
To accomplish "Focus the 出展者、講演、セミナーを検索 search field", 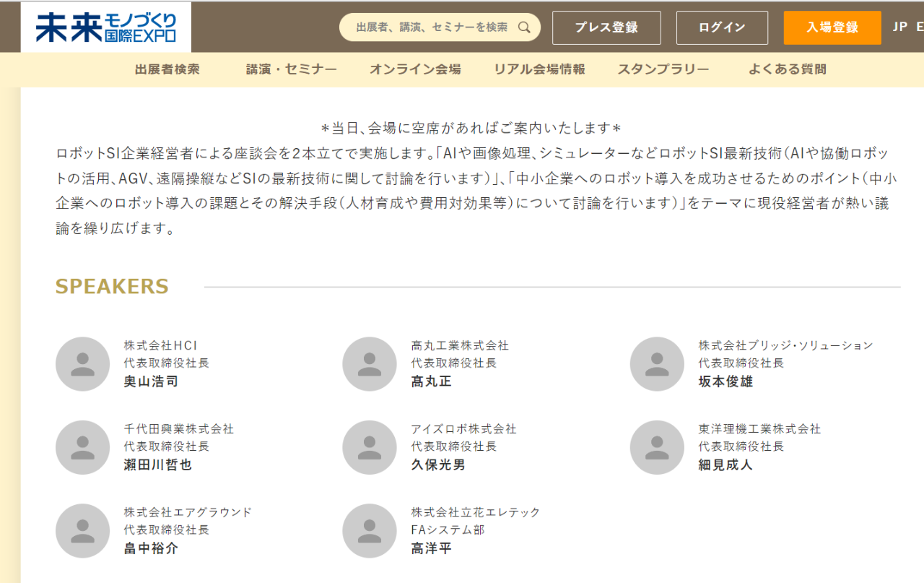I will [440, 27].
